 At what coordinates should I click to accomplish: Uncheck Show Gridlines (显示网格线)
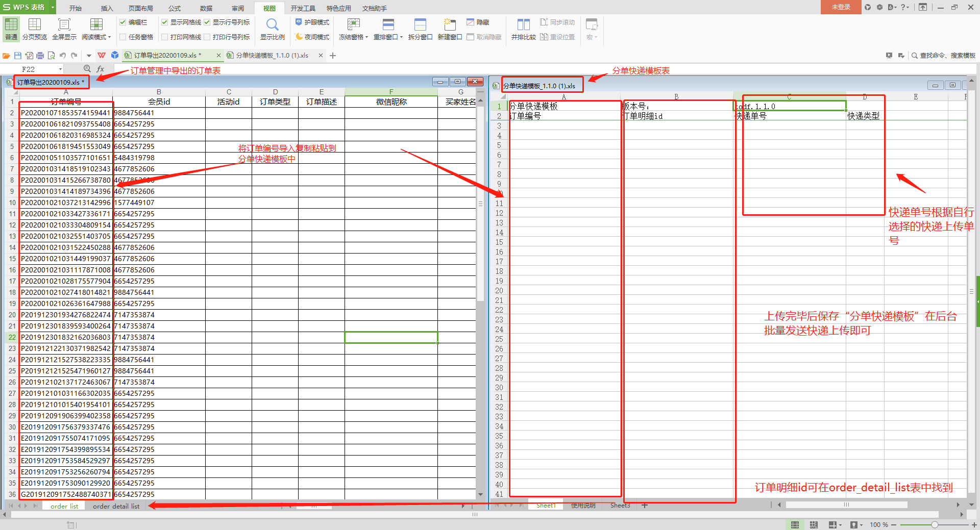coord(165,22)
